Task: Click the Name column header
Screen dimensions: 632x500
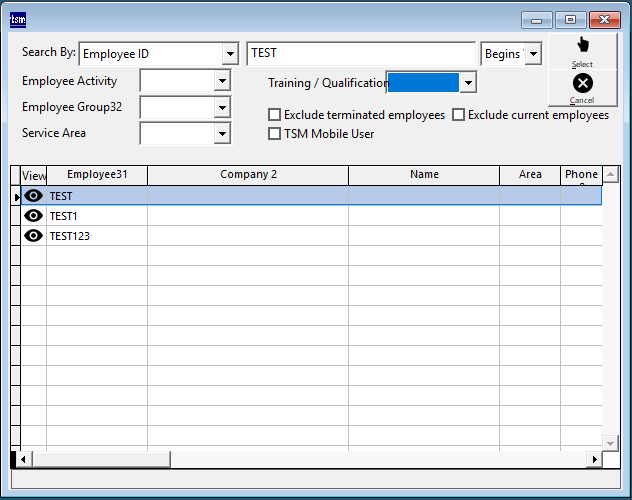Action: 424,175
